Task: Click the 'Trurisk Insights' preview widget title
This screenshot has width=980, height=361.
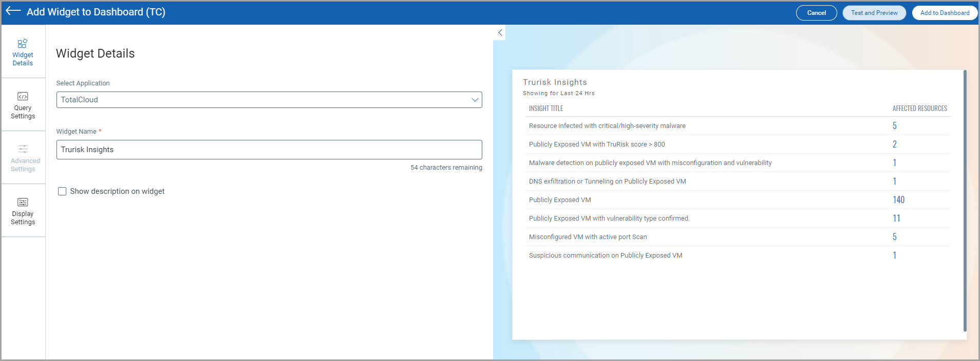Action: 555,82
